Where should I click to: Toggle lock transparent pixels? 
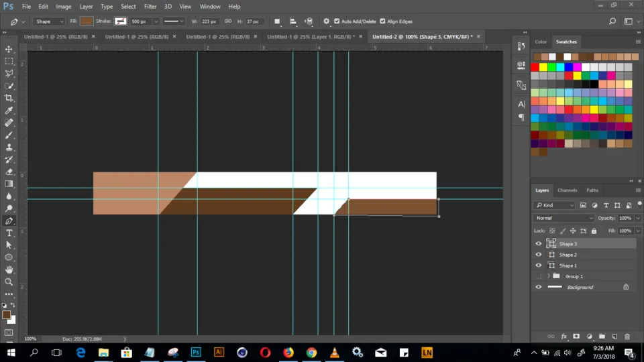tap(552, 231)
